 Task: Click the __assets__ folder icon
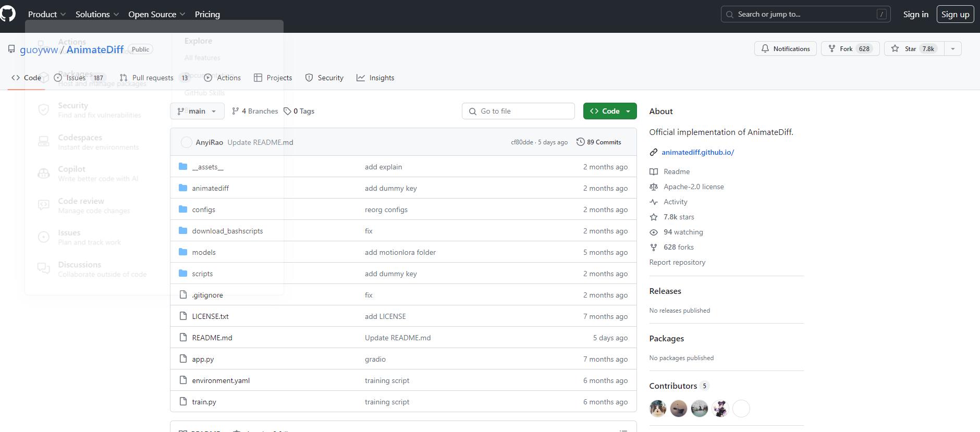tap(183, 166)
